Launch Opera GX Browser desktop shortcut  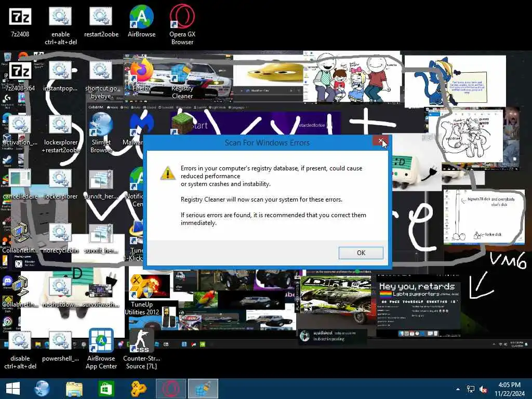point(182,25)
